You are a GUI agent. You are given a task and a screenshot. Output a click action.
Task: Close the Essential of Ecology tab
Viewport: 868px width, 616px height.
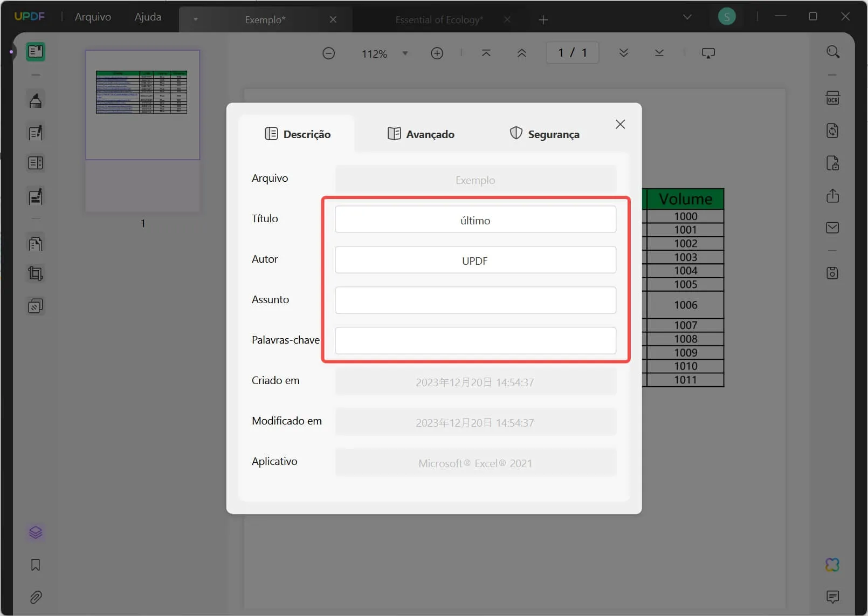(x=507, y=20)
